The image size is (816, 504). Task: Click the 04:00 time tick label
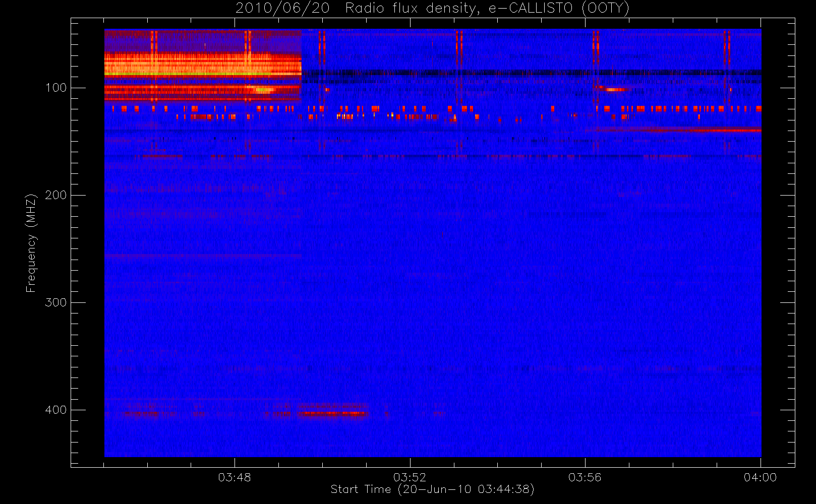pyautogui.click(x=760, y=477)
